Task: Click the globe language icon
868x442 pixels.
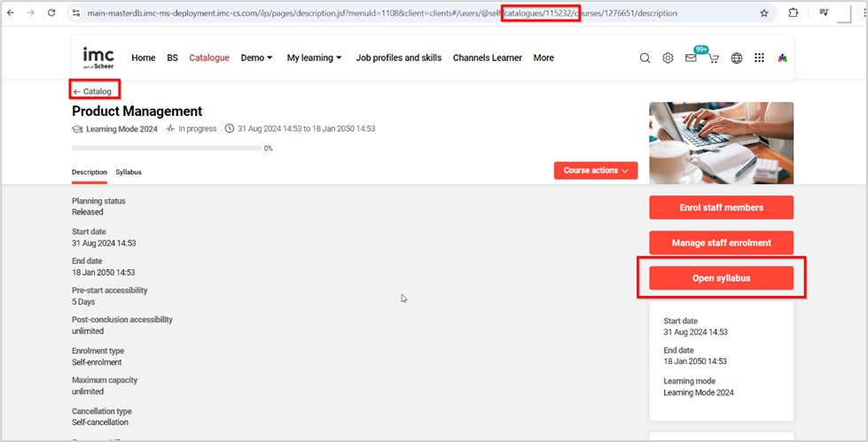Action: [x=736, y=58]
